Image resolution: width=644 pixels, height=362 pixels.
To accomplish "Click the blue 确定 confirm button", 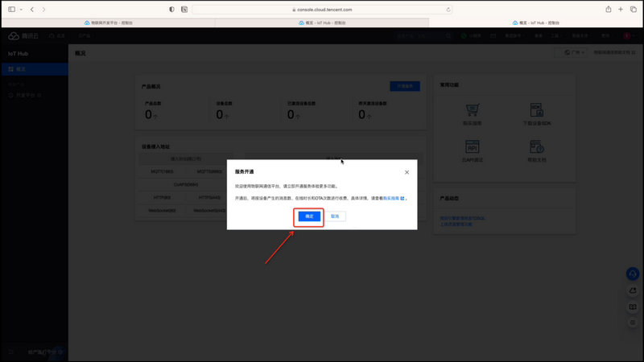I will 309,216.
